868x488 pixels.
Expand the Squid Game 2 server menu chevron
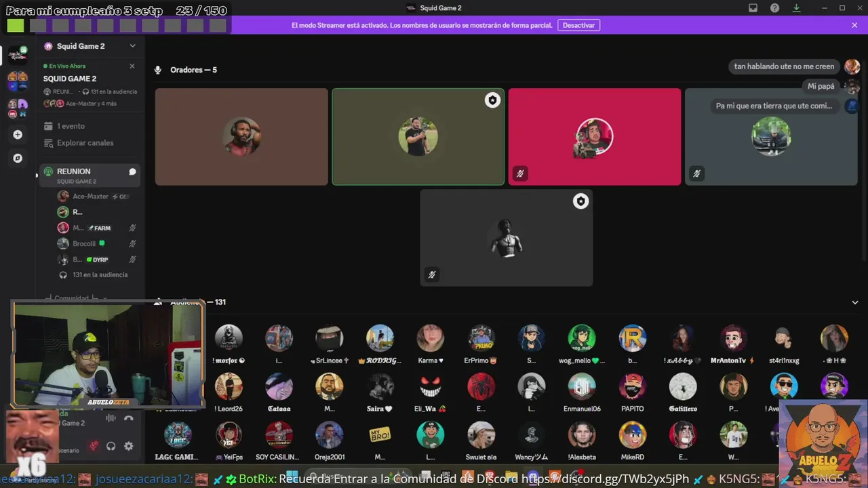(x=132, y=46)
